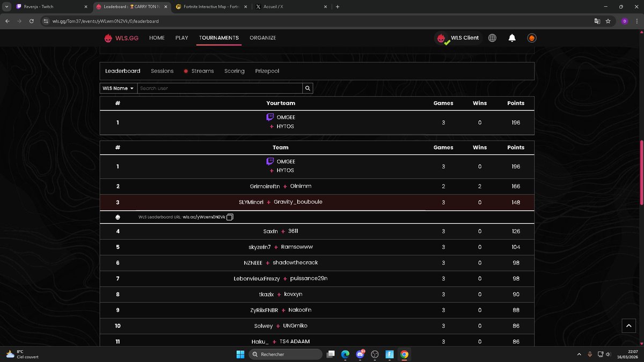
Task: Click Chrome icon in taskbar
Action: point(404,354)
